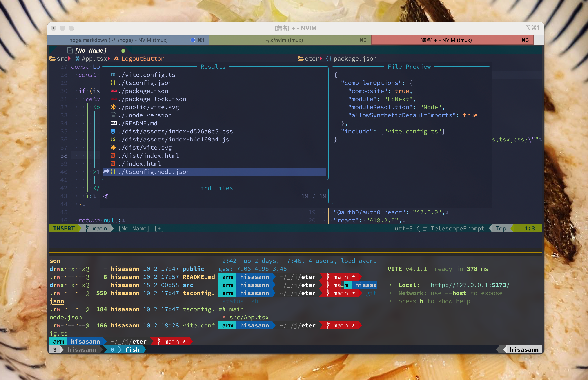Click CSS icon beside index-d526a0c5.css
588x380 pixels.
pyautogui.click(x=113, y=131)
